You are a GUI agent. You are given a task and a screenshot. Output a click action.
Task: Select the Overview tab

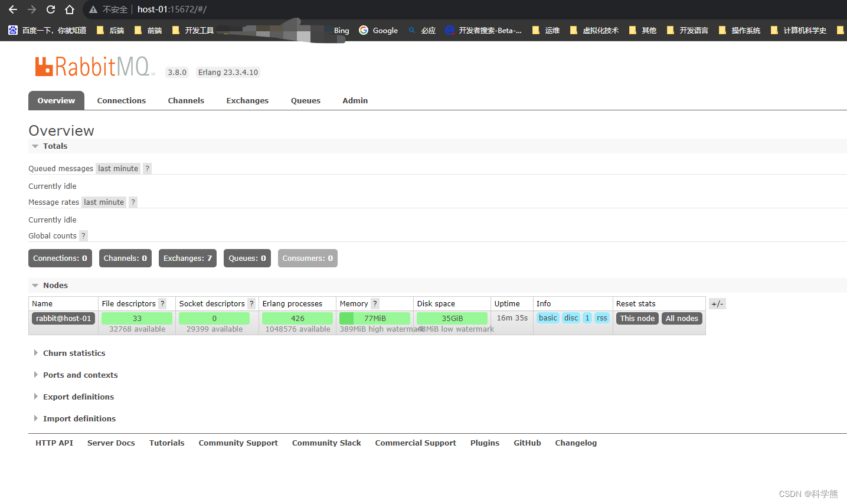coord(56,101)
